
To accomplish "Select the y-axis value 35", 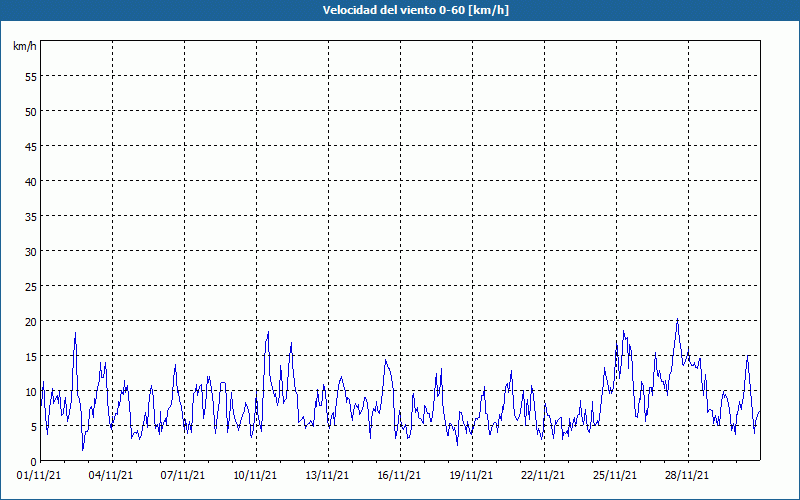I will click(x=31, y=216).
